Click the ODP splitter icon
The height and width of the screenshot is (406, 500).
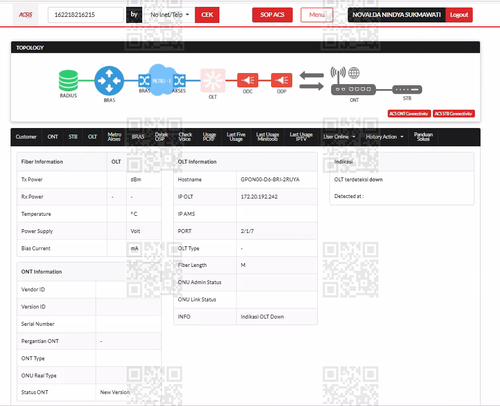[x=282, y=80]
